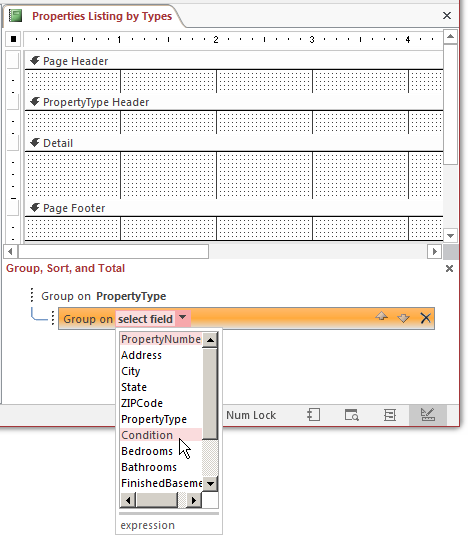The width and height of the screenshot is (470, 543).
Task: Switch to Print Preview in status bar
Action: click(352, 415)
